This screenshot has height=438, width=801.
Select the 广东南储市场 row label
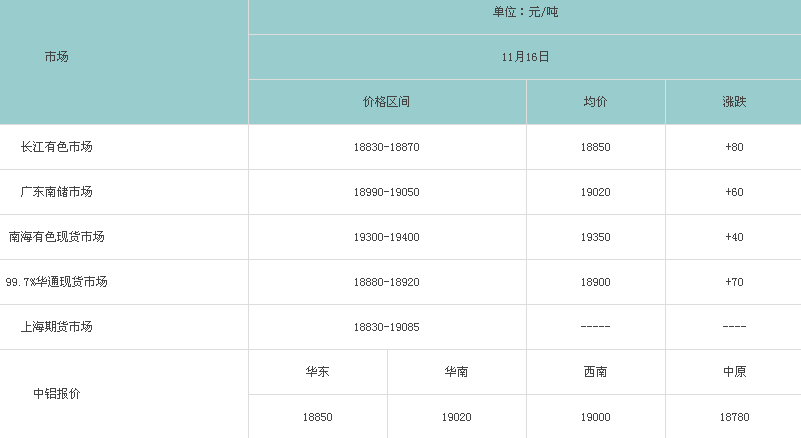(57, 192)
